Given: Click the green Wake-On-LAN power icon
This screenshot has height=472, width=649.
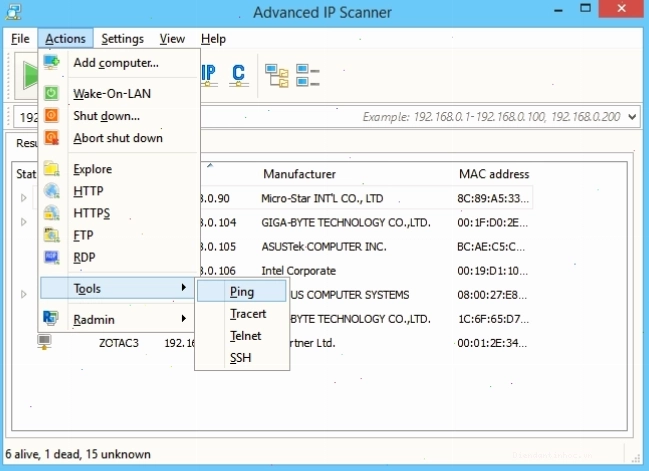Looking at the screenshot, I should (x=51, y=93).
